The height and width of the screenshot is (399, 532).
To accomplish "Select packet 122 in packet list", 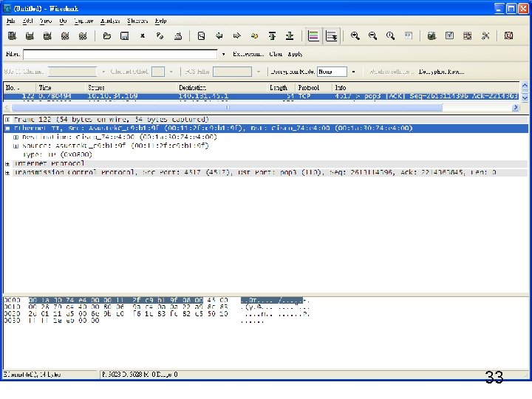I will (x=261, y=96).
